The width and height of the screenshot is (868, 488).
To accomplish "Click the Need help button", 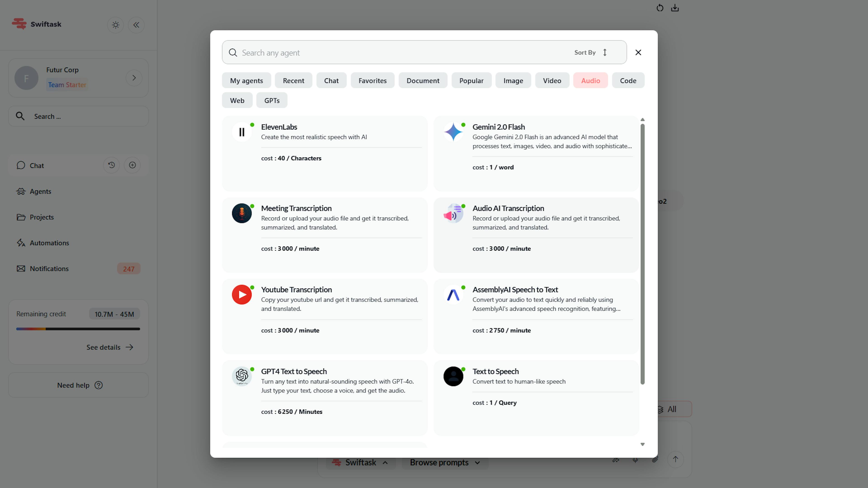I will click(x=78, y=385).
